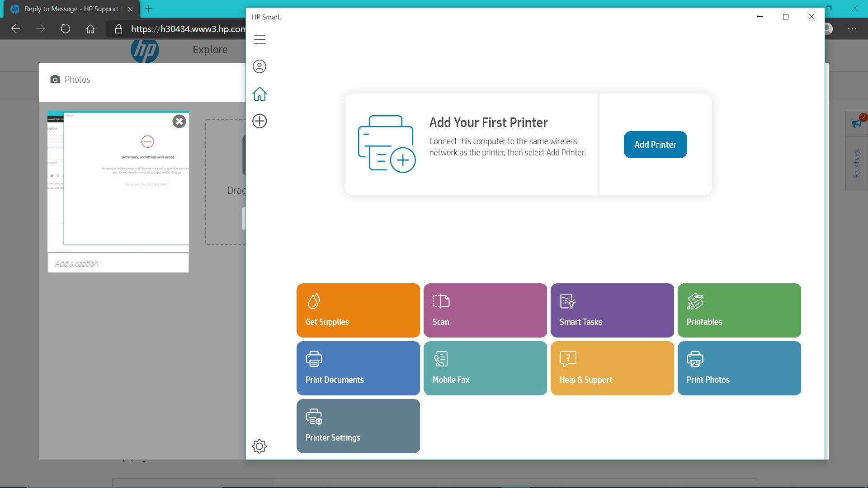Viewport: 868px width, 488px height.
Task: Click the browser back arrow
Action: [x=16, y=28]
